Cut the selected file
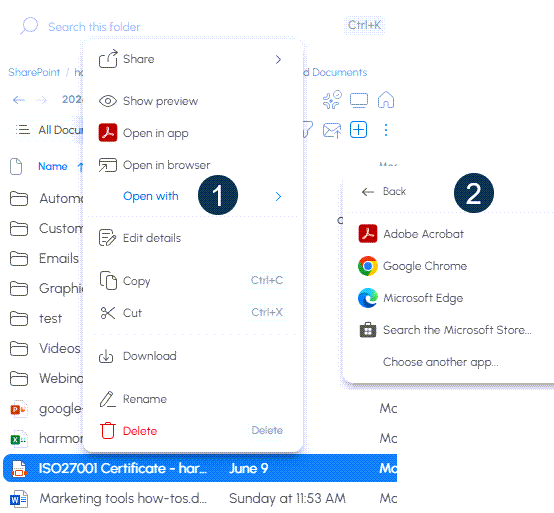Viewport: 554px width, 513px height. point(193,313)
